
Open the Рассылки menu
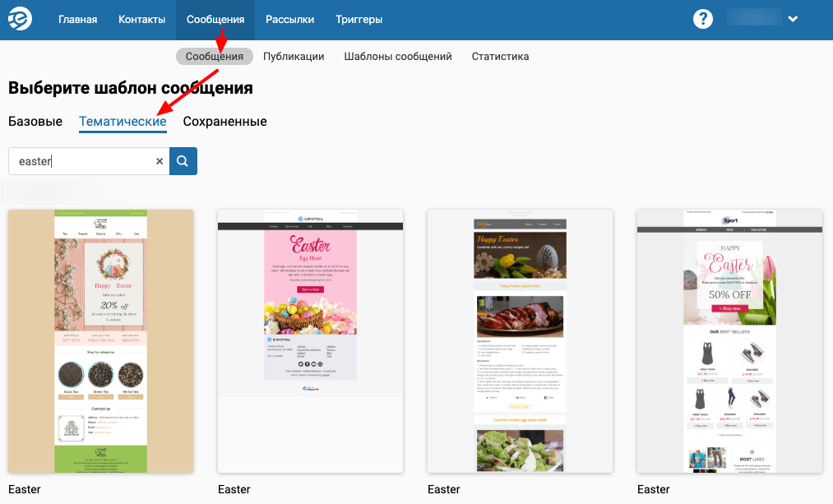290,20
